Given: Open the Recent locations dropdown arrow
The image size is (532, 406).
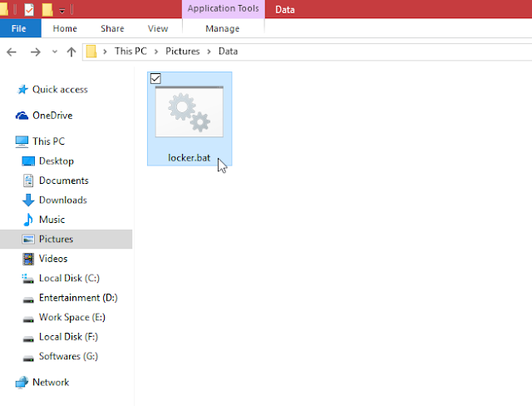Looking at the screenshot, I should pos(54,52).
